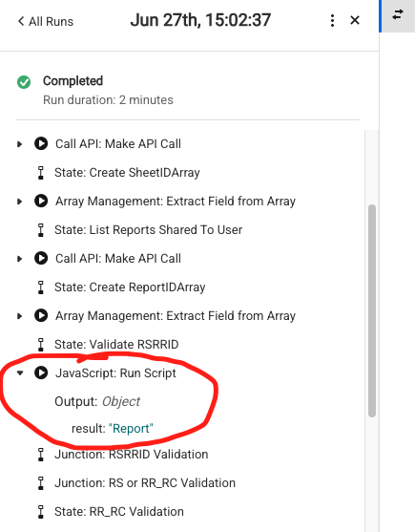Expand the first Extract Field from Array step
415x532 pixels.
click(20, 202)
